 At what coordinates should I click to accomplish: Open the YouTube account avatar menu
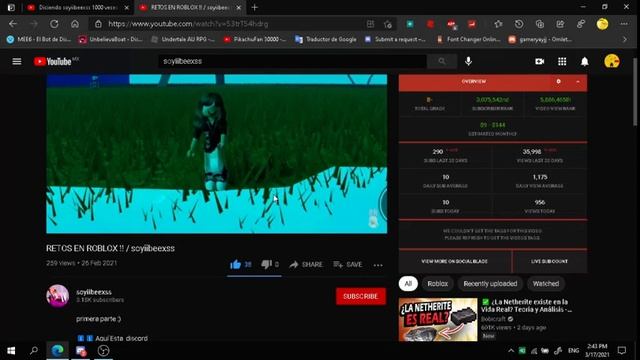pyautogui.click(x=611, y=61)
